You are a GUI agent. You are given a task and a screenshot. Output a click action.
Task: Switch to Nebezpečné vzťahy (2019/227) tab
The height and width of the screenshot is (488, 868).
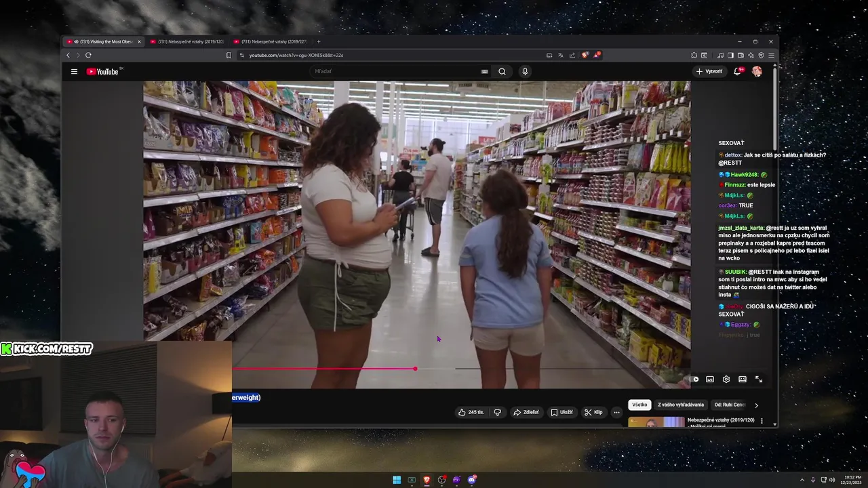pos(270,41)
